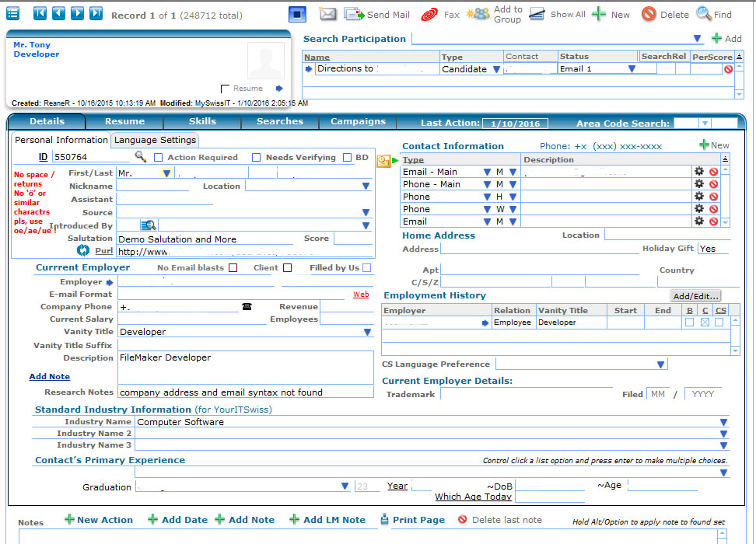
Task: Open the Graduation dropdown
Action: click(x=345, y=486)
